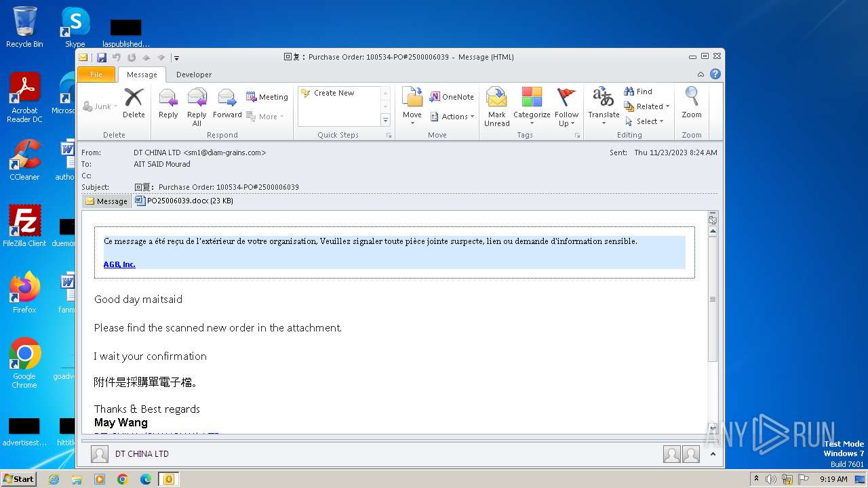Screen dimensions: 868x488
Task: Expand the Select dropdown
Action: [645, 121]
